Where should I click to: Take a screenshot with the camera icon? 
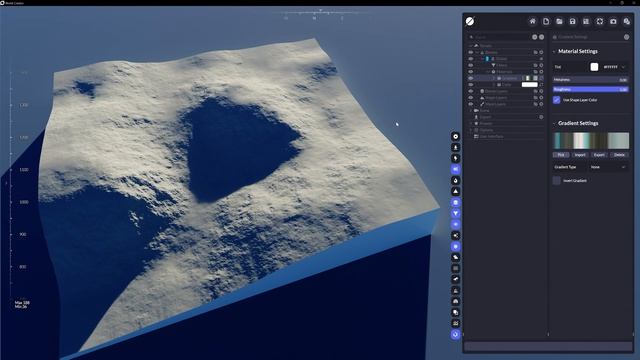click(613, 21)
